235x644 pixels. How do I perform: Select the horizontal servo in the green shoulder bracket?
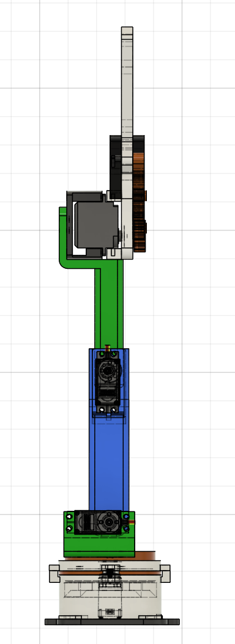coord(99,522)
